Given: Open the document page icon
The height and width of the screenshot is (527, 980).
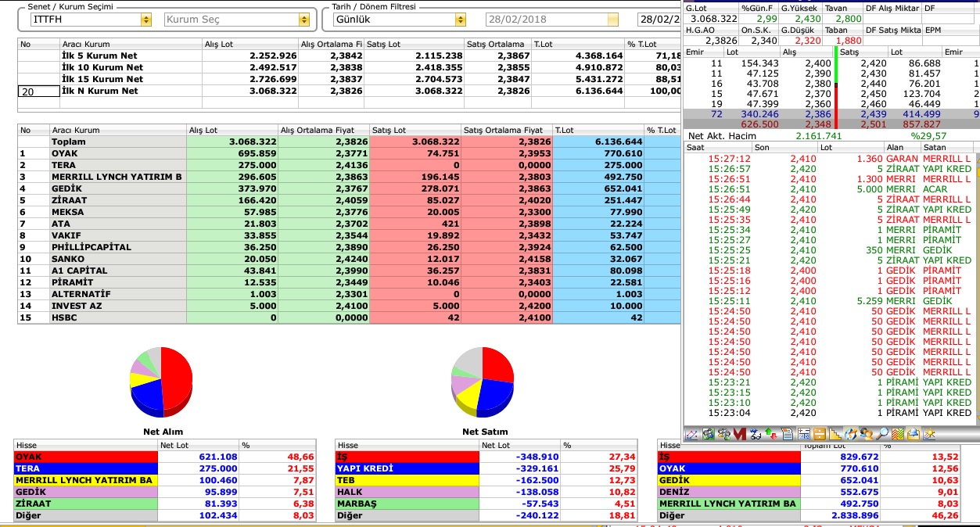Looking at the screenshot, I should [787, 434].
